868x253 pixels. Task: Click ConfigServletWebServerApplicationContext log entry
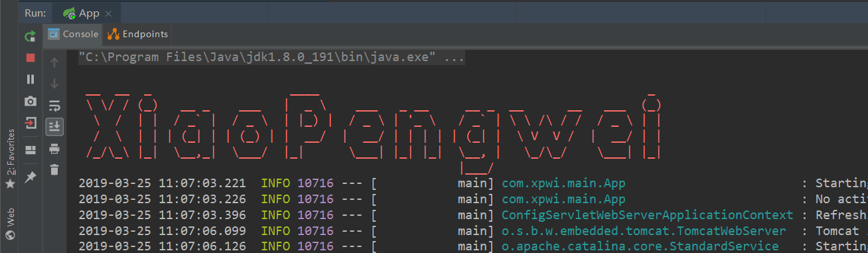tap(647, 215)
